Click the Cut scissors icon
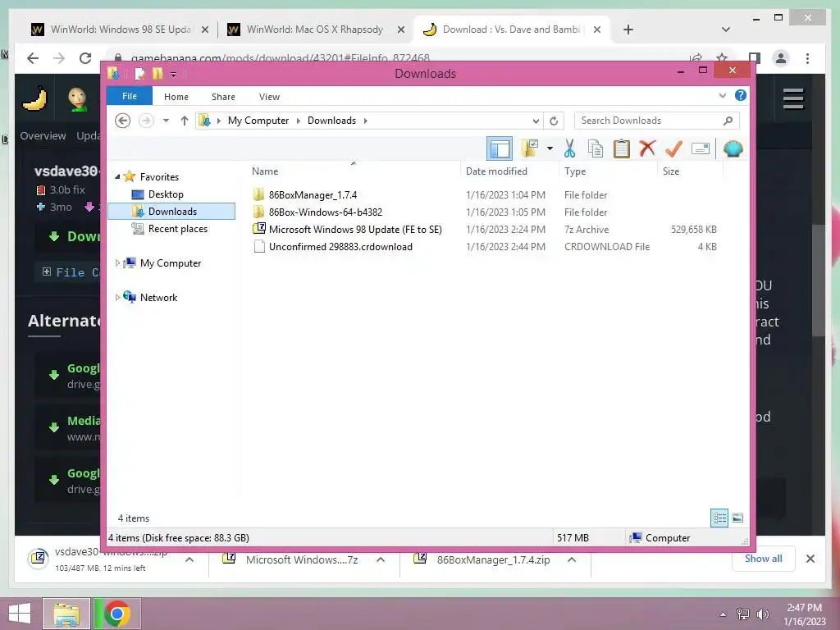This screenshot has width=840, height=630. (569, 148)
